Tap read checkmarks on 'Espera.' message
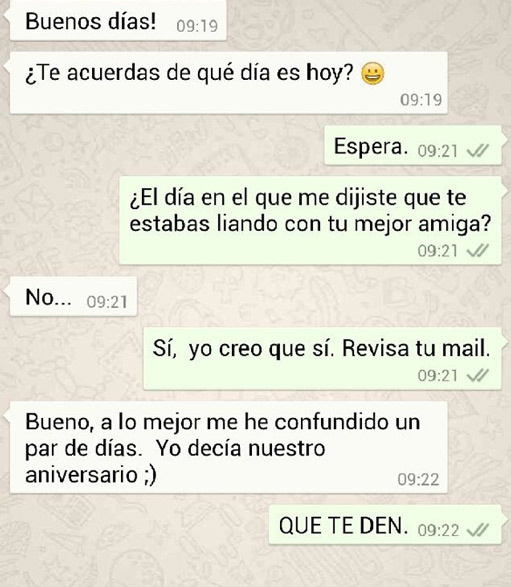 pos(478,151)
